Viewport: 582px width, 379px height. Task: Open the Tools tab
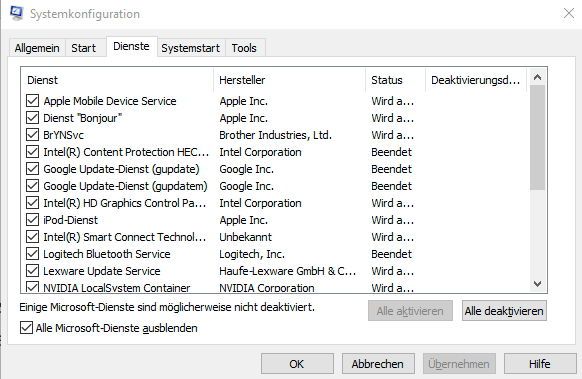[244, 48]
